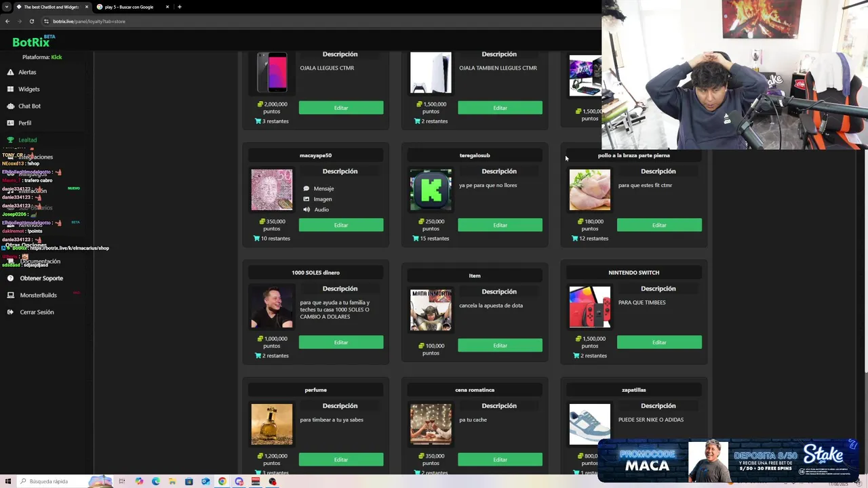Click cart icon beside 10 restantes
This screenshot has width=868, height=488.
(x=257, y=239)
